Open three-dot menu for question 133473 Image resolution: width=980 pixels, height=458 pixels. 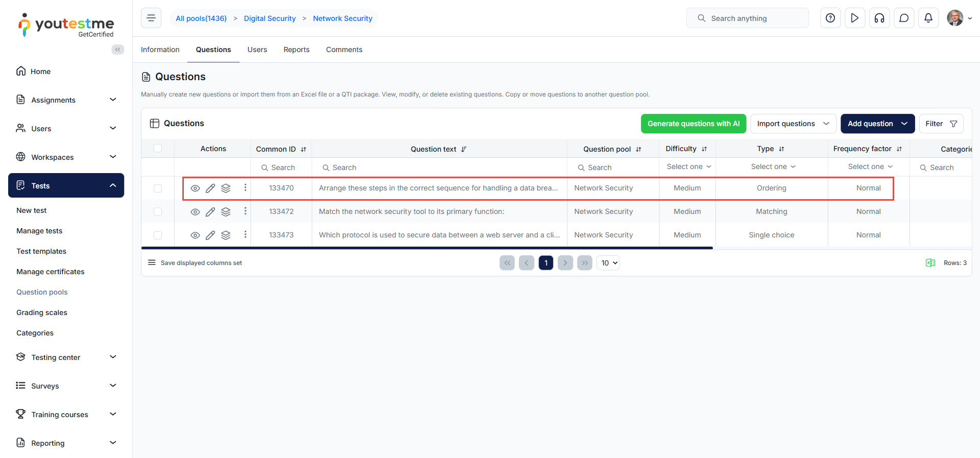[x=245, y=234]
